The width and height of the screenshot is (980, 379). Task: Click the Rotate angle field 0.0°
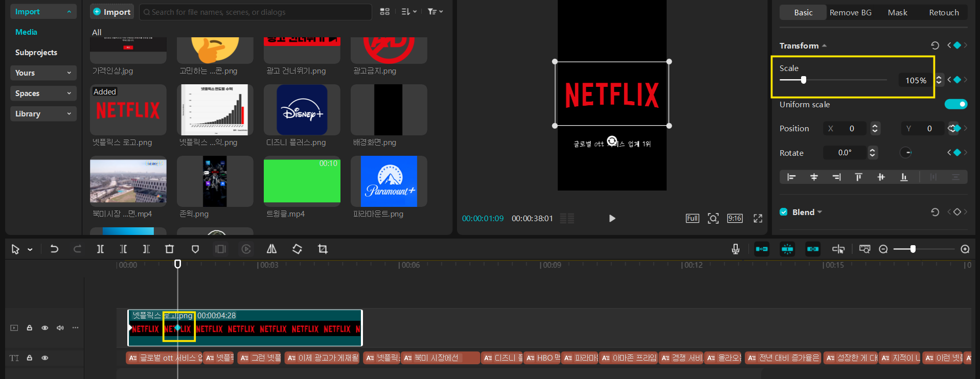tap(845, 152)
